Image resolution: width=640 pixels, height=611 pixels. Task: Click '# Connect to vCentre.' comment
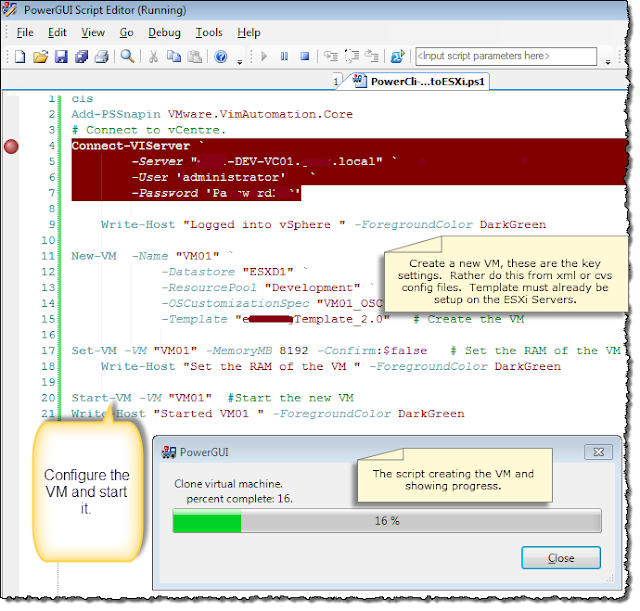coord(149,130)
